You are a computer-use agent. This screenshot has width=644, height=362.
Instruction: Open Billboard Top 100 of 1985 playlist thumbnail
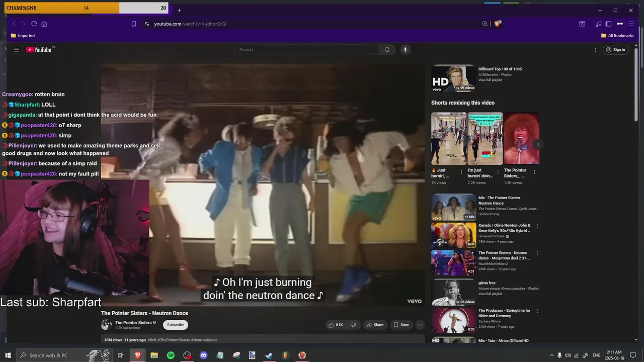[453, 78]
